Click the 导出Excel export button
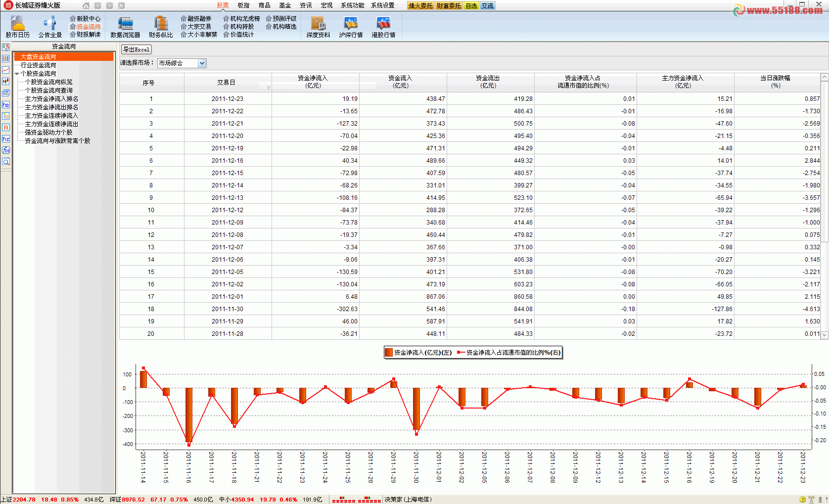829x504 pixels. point(136,49)
